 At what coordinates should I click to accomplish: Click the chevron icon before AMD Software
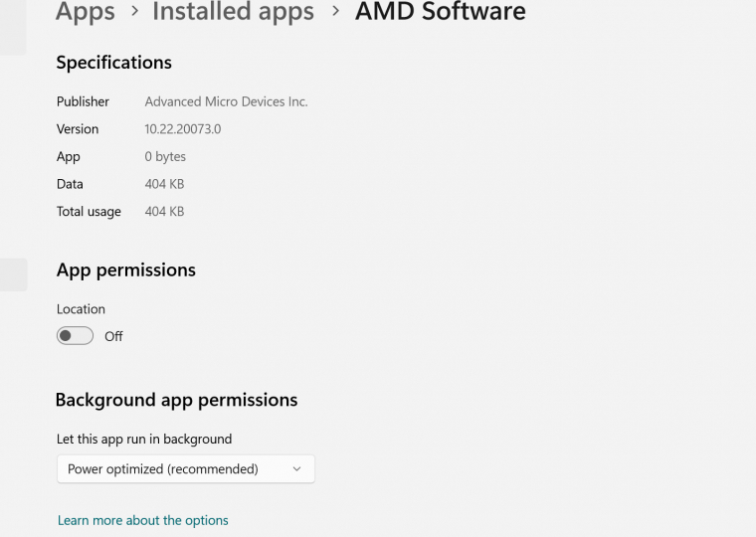pos(335,13)
